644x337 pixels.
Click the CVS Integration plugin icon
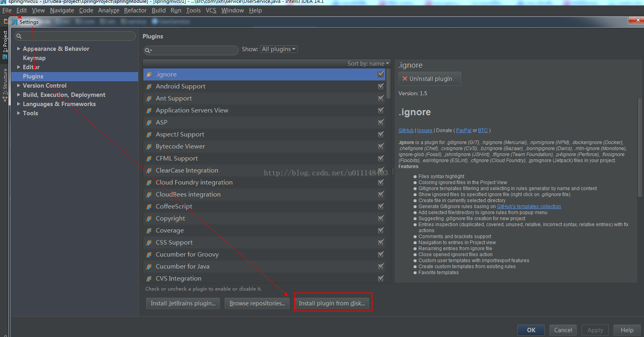point(149,279)
